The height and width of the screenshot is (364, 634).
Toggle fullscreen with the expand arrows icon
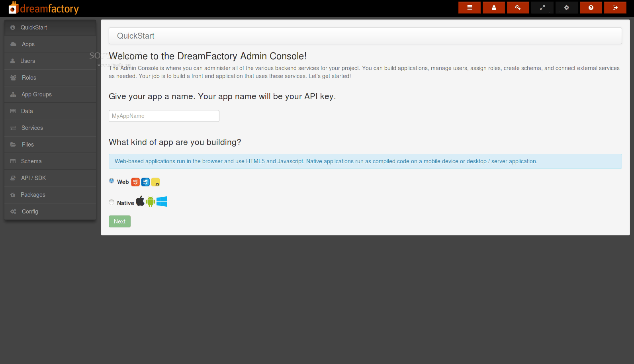click(x=542, y=8)
